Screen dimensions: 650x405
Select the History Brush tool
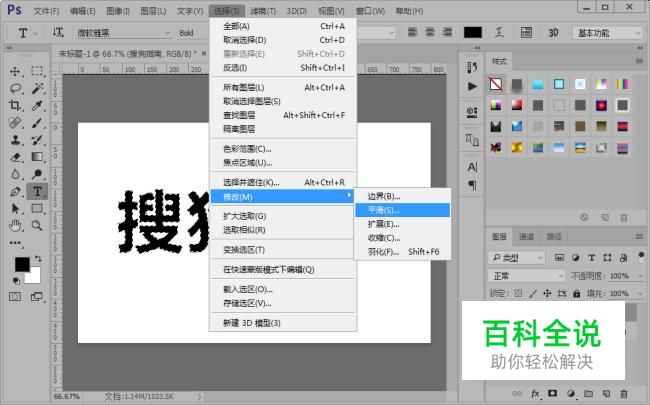[x=37, y=140]
